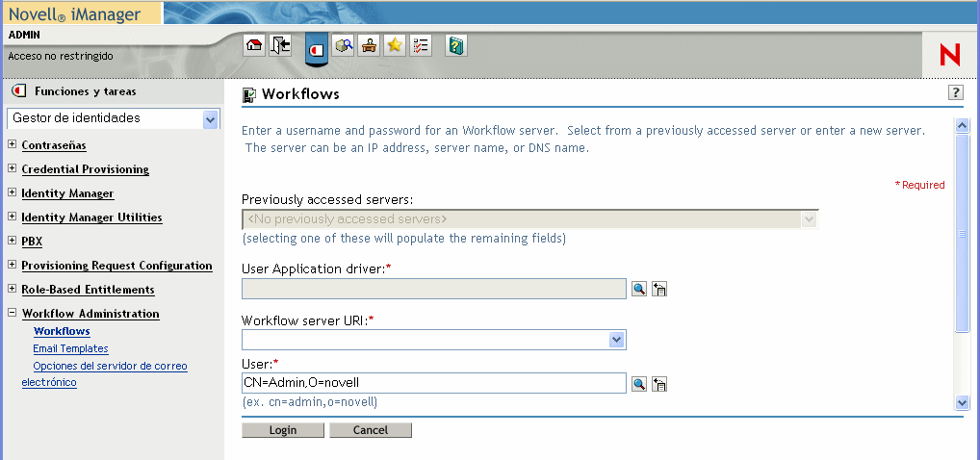Open the Preferences checklist icon
The height and width of the screenshot is (460, 980).
[x=421, y=45]
